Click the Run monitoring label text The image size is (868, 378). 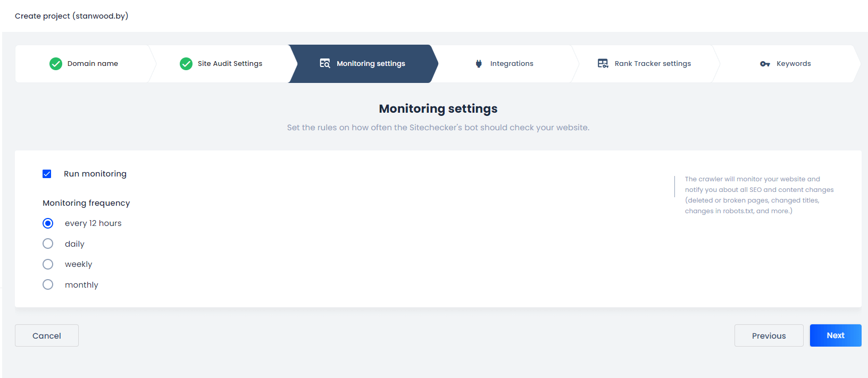pos(95,174)
